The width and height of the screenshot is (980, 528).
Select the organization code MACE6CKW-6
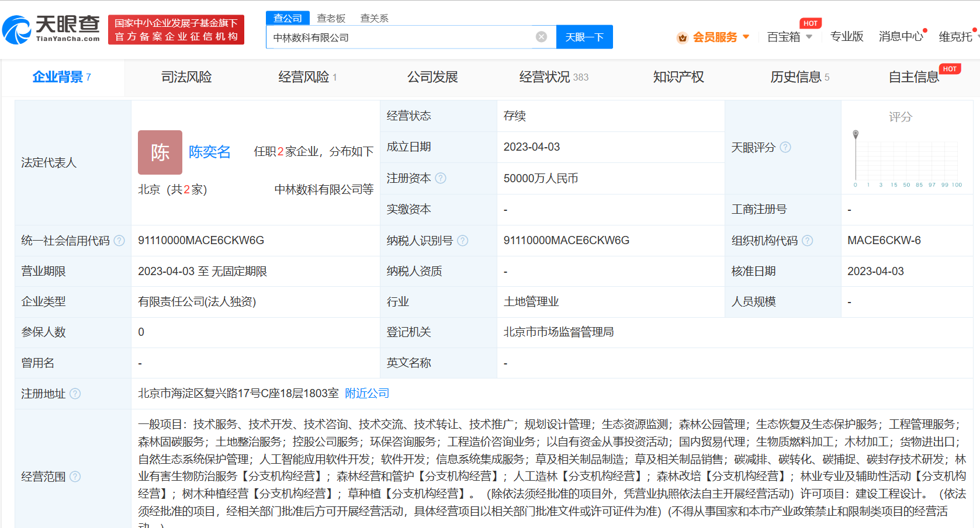[x=884, y=241]
